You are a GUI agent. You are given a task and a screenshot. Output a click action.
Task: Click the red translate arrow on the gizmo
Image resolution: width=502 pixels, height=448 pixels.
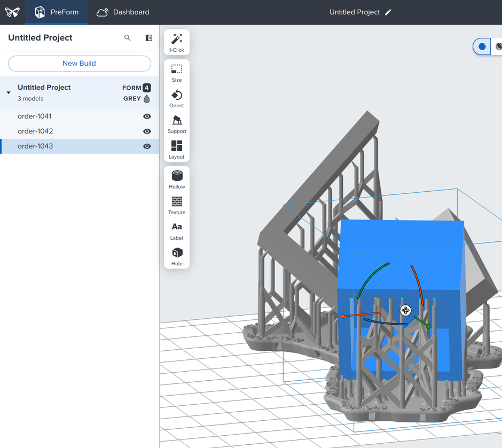(360, 315)
